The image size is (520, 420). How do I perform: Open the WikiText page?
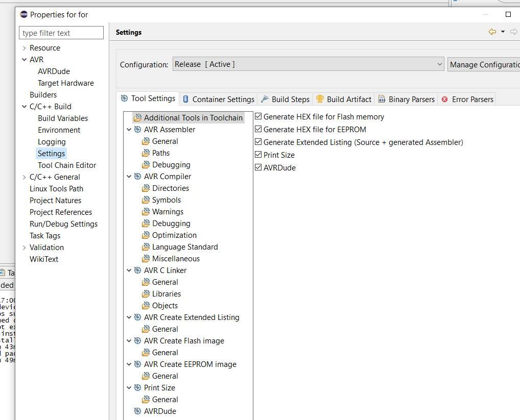[44, 259]
